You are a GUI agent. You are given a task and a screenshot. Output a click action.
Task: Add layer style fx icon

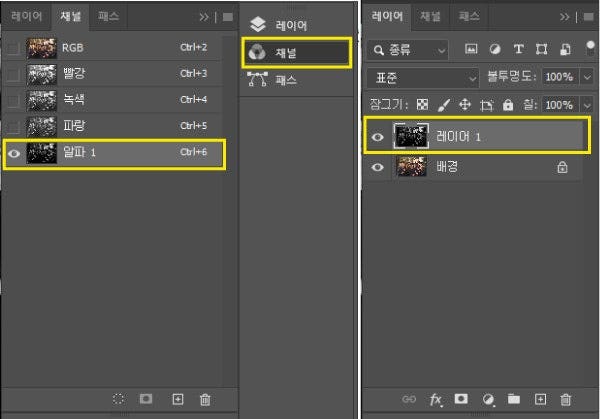[x=436, y=400]
